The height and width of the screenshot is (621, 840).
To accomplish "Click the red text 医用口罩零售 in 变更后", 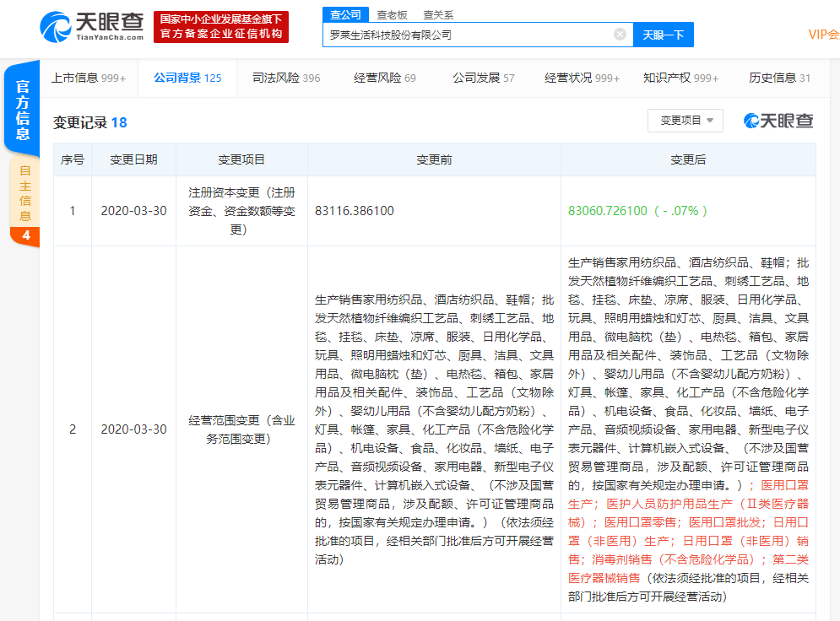I will [x=640, y=522].
